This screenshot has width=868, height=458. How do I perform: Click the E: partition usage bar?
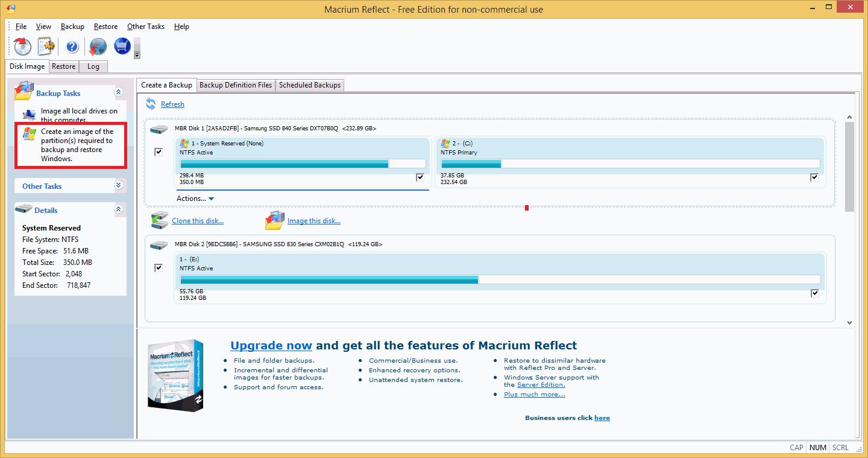(500, 279)
